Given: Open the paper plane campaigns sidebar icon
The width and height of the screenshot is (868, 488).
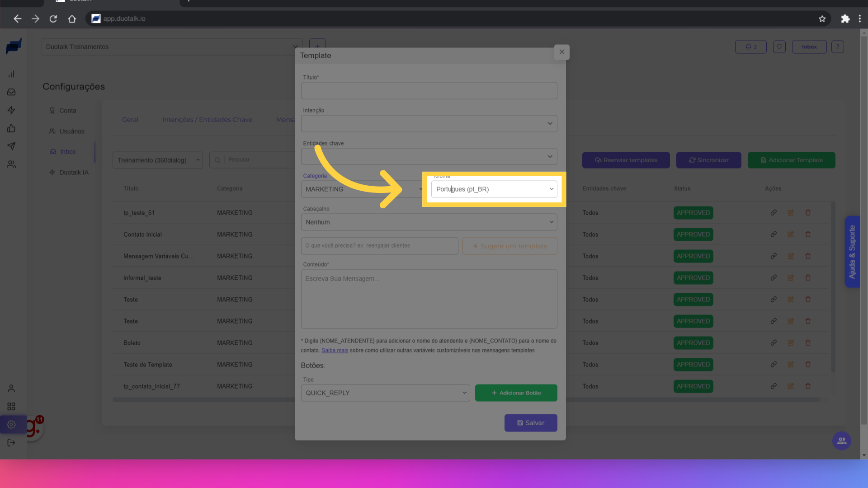Looking at the screenshot, I should tap(11, 146).
